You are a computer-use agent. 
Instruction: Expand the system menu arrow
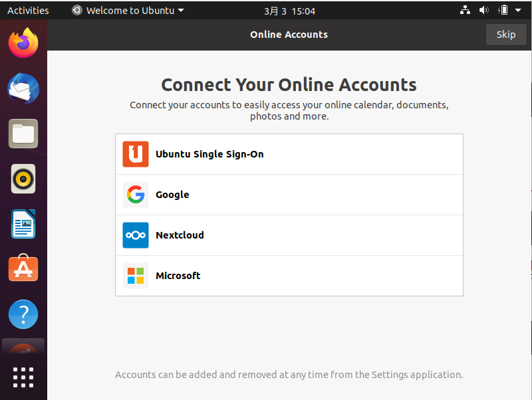pyautogui.click(x=518, y=10)
